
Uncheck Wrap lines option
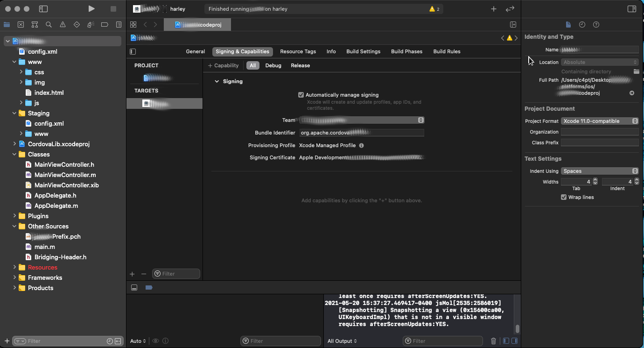[x=564, y=197]
